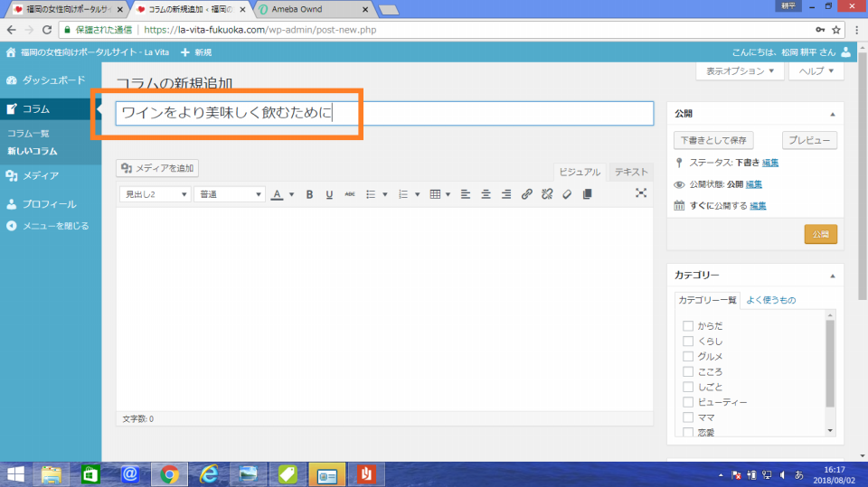Click 下書きとして保存 button
Image resolution: width=868 pixels, height=487 pixels.
click(x=713, y=140)
